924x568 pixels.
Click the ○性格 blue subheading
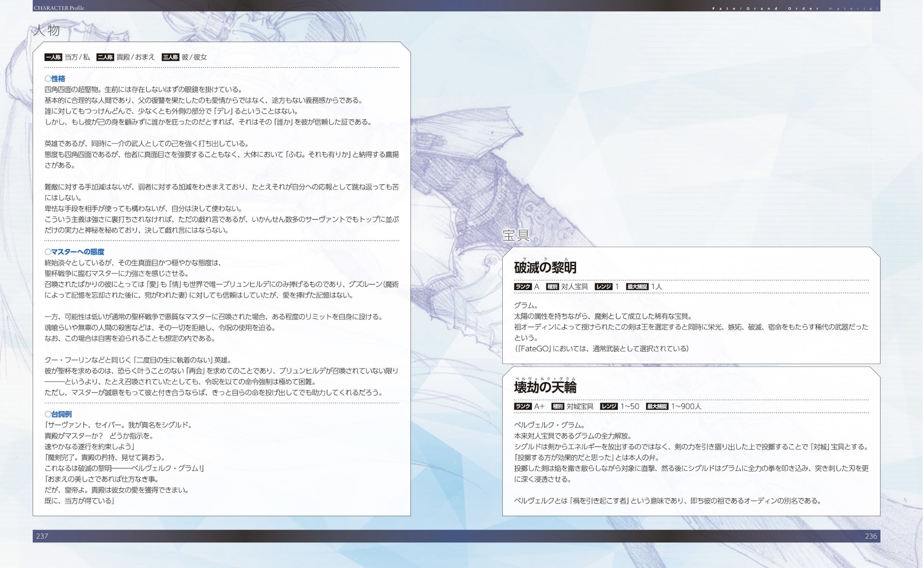[55, 79]
